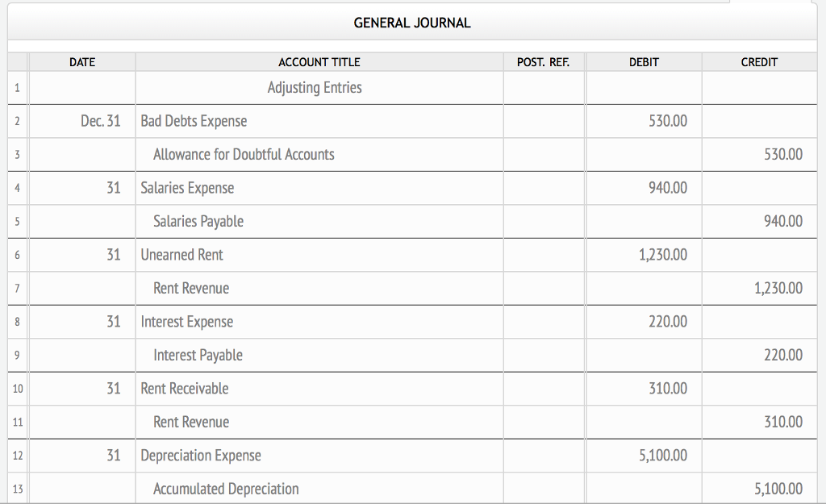The image size is (826, 504).
Task: Select the Rent Receivable account title
Action: click(x=182, y=388)
